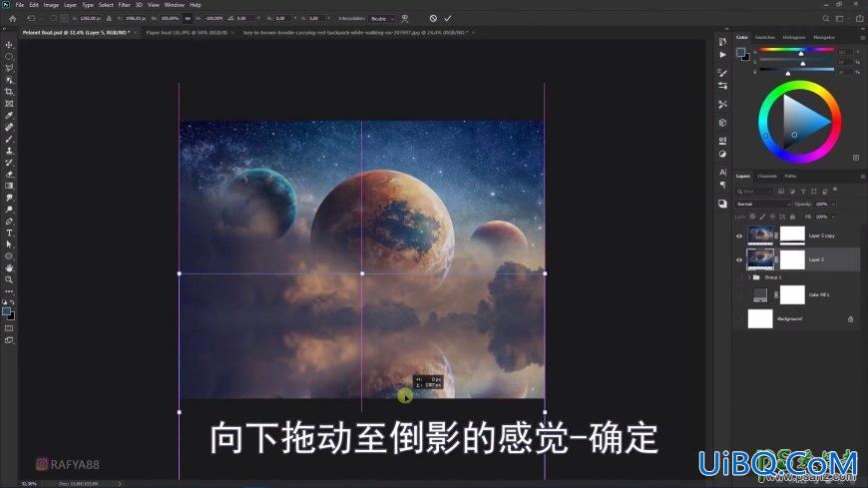This screenshot has height=488, width=868.
Task: Select the Zoom tool
Action: click(9, 279)
